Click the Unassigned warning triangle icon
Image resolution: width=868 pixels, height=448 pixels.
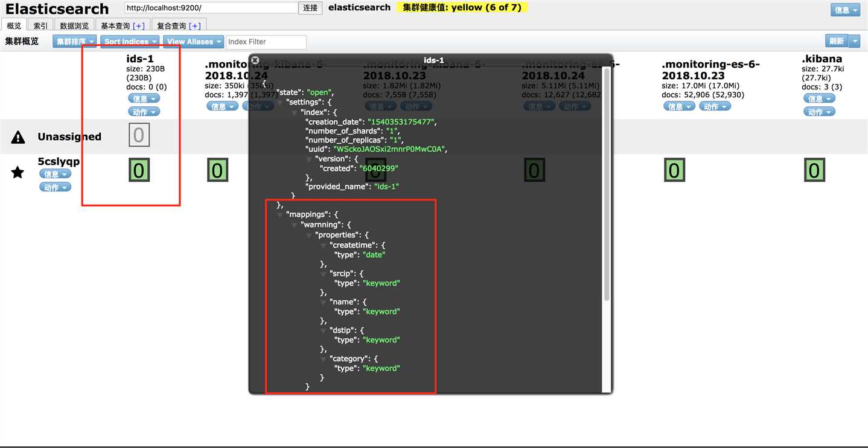tap(18, 137)
